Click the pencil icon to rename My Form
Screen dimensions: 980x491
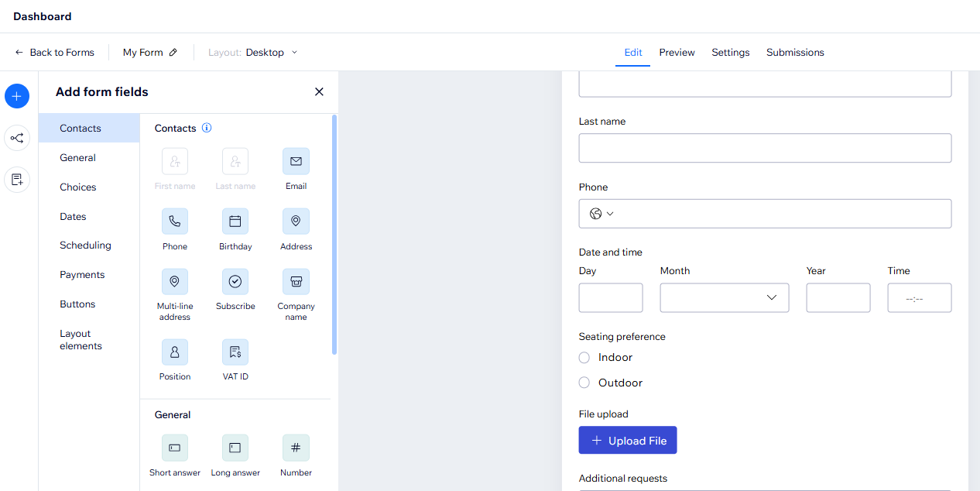tap(173, 53)
